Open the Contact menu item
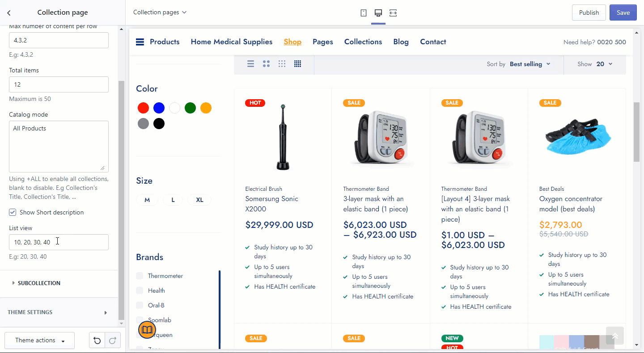 coord(433,42)
